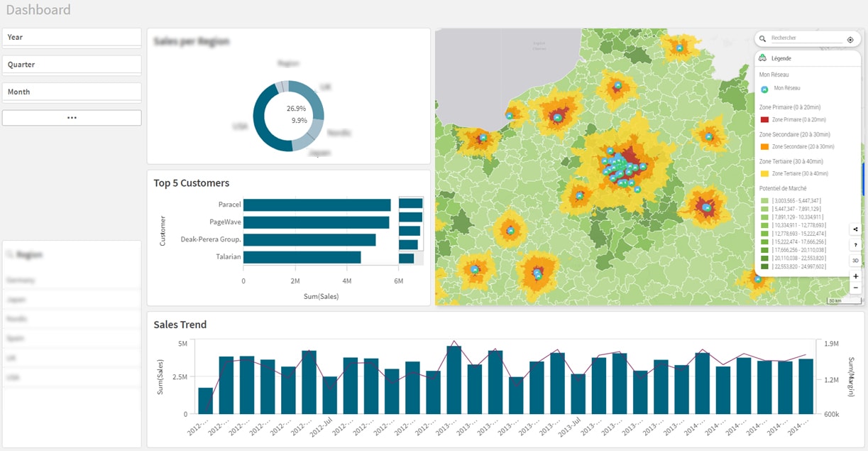Type in the Rechercher search field
868x451 pixels.
806,38
